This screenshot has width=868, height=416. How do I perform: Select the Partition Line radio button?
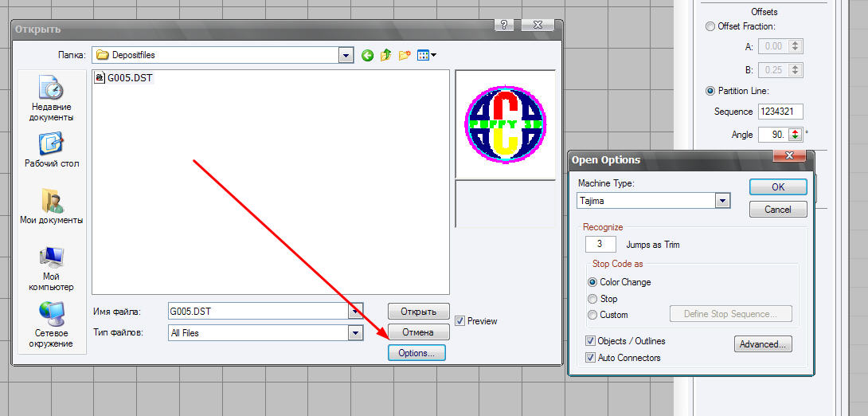coord(710,90)
